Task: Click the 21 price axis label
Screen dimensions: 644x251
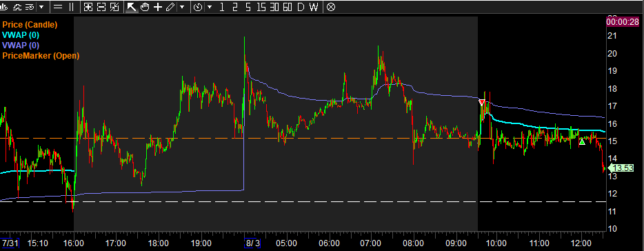Action: (612, 36)
